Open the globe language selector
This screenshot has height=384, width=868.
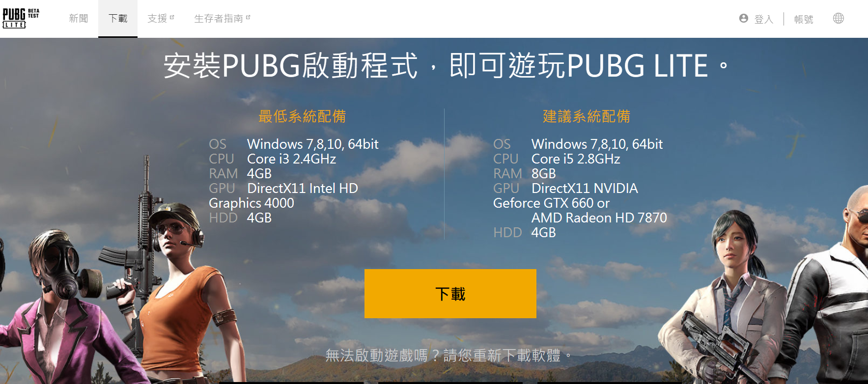839,18
